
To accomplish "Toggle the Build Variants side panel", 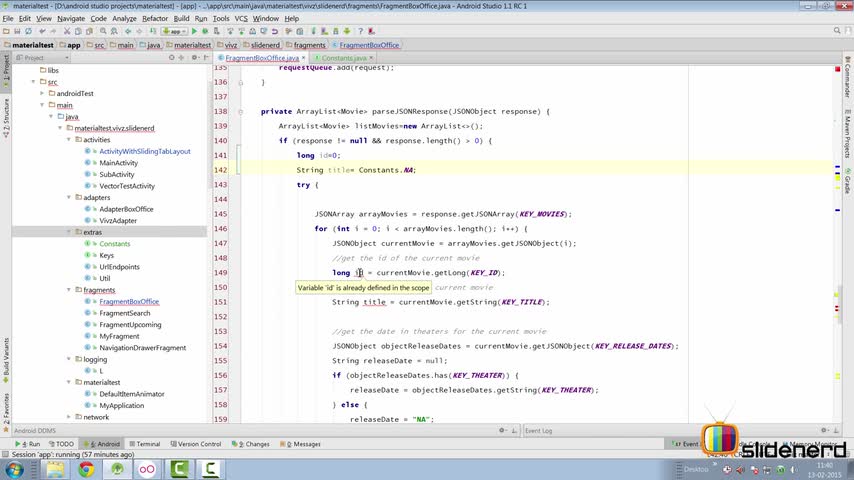I will click(5, 356).
